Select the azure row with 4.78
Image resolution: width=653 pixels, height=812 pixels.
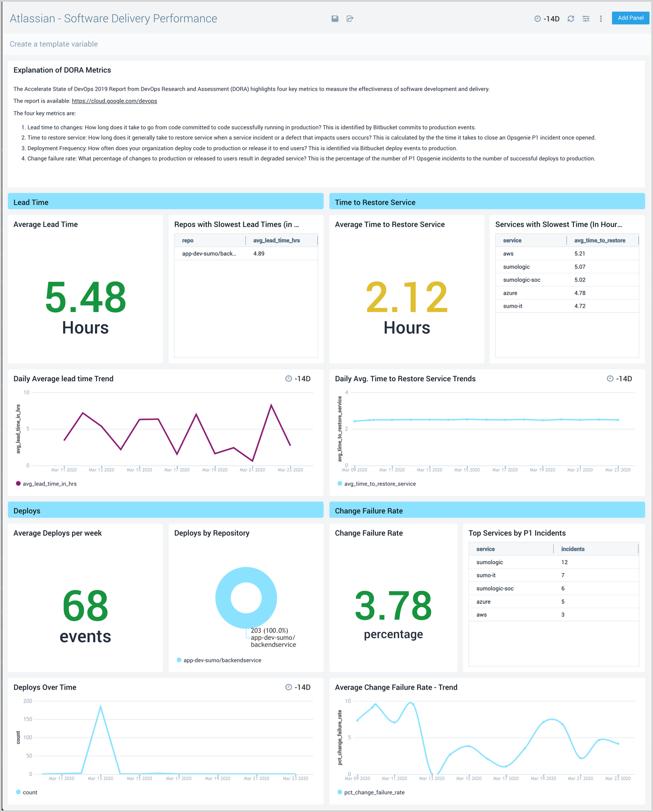(567, 293)
